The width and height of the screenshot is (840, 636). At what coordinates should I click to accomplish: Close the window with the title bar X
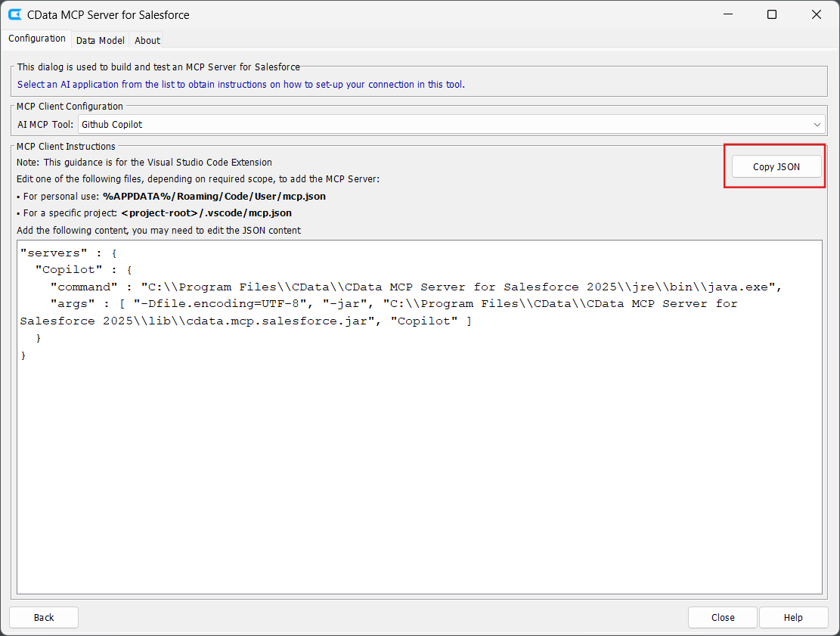[x=817, y=14]
